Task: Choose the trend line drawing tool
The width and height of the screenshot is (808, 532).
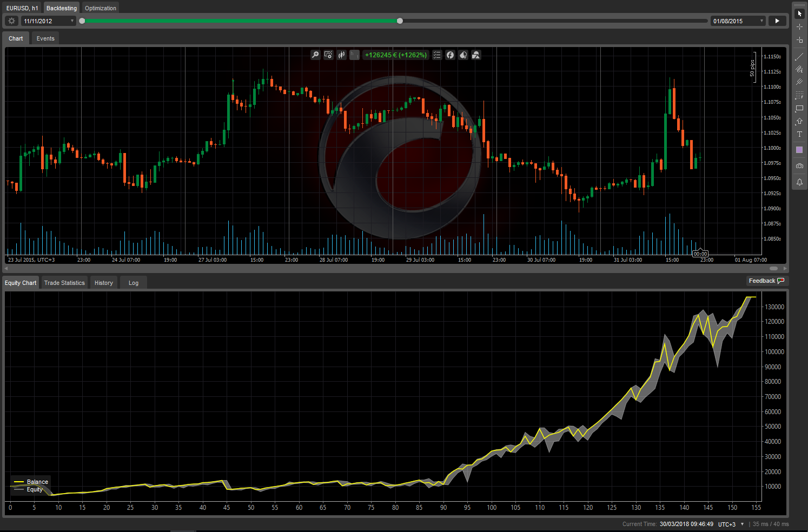Action: point(799,56)
